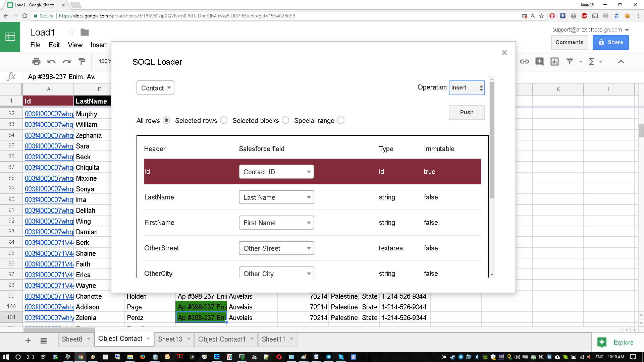Collapse the toolbar with the caret icon
The height and width of the screenshot is (362, 644).
click(x=621, y=62)
